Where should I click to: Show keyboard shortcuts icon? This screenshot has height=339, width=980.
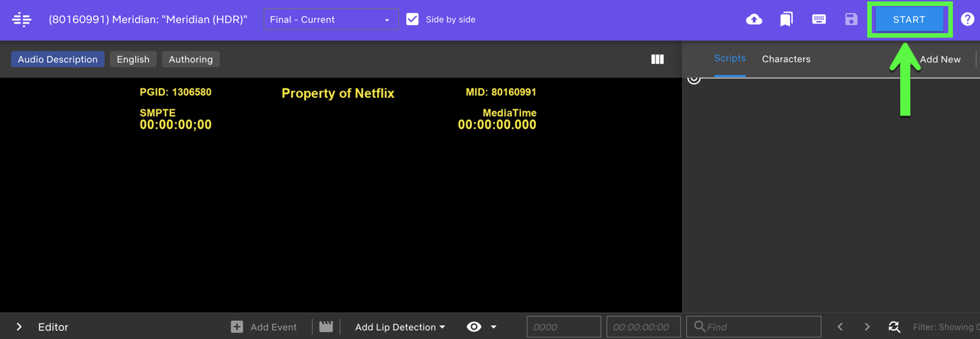point(818,20)
